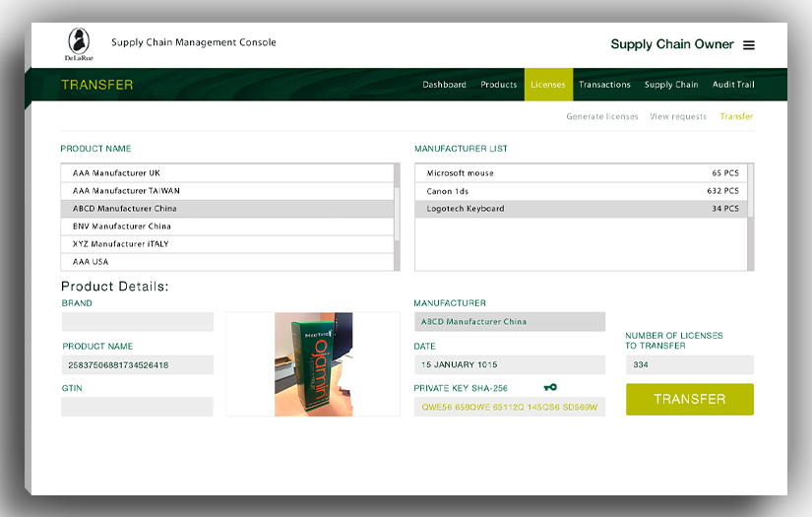812x517 pixels.
Task: Select AAA USA row
Action: pos(227,262)
